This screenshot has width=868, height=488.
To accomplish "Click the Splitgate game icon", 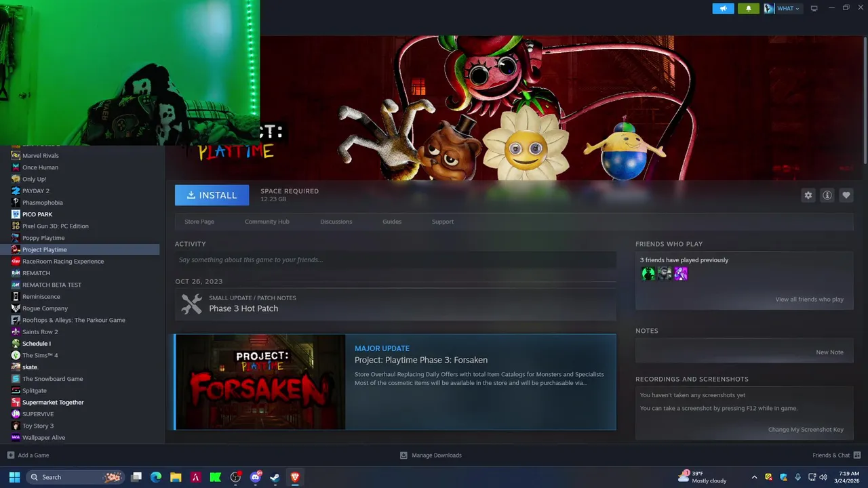I will (x=16, y=390).
